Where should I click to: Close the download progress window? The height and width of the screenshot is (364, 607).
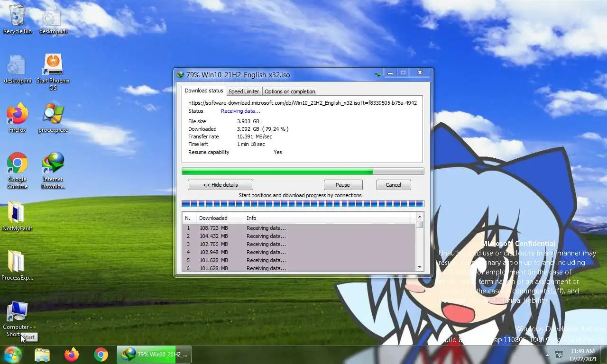pyautogui.click(x=420, y=73)
